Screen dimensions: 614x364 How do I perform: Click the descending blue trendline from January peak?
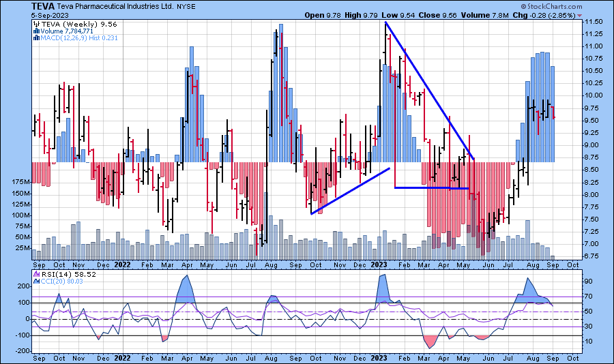click(x=430, y=91)
